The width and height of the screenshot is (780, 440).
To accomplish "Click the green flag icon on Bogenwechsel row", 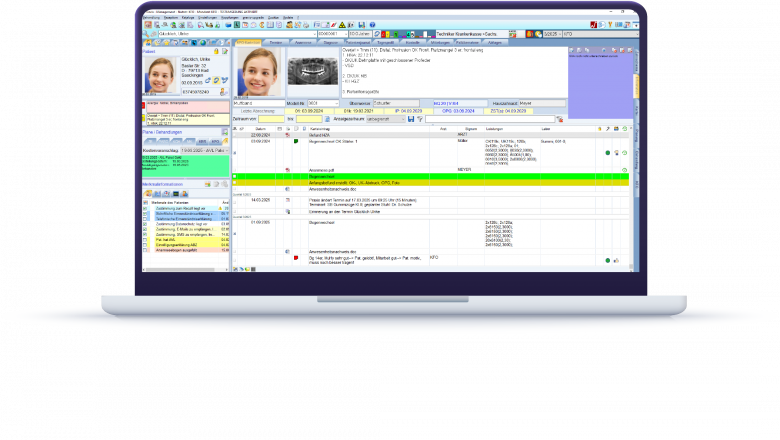I will (296, 142).
